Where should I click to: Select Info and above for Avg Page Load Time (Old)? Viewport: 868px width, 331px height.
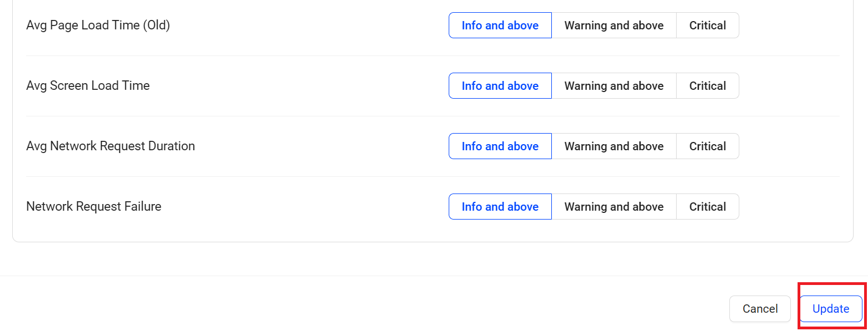[x=500, y=26]
